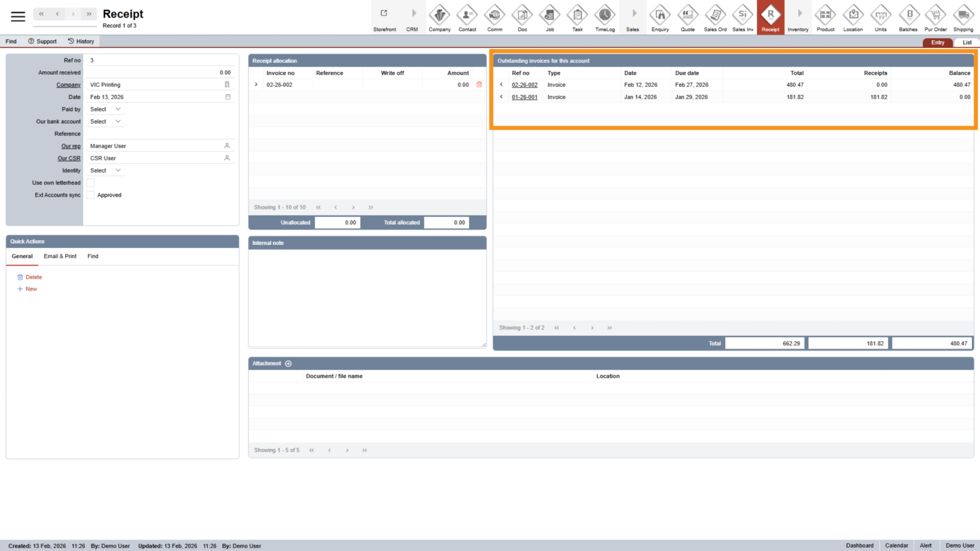Image resolution: width=980 pixels, height=551 pixels.
Task: Tick the Ext Accounts sync Approved checkbox
Action: pos(90,195)
